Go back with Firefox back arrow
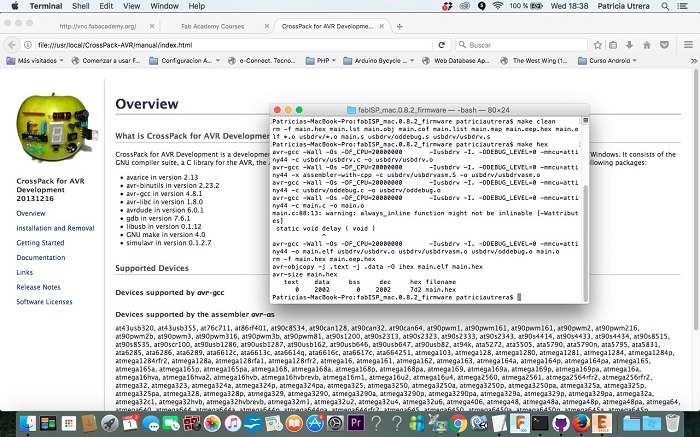Screen dimensions: 700x437 tap(12, 45)
